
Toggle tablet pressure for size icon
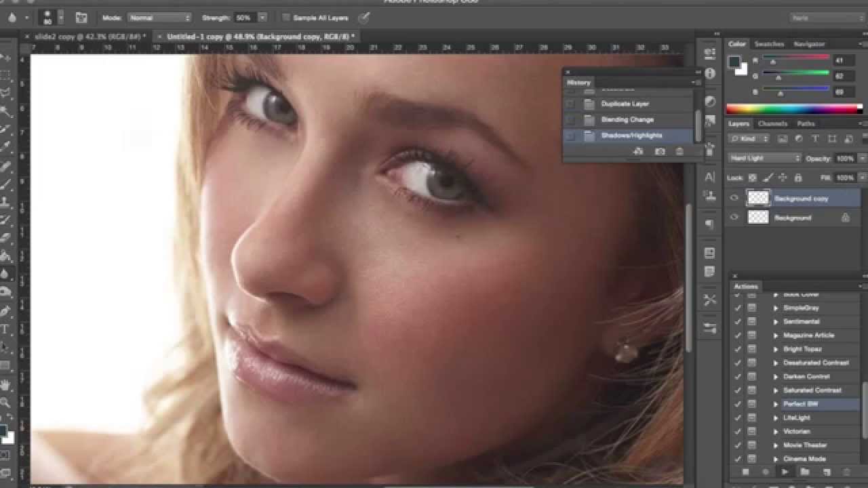(364, 18)
